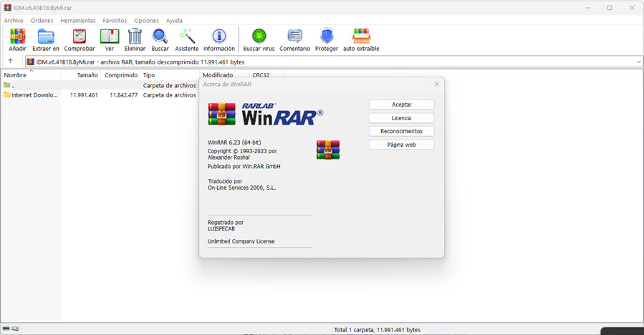The height and width of the screenshot is (335, 644).
Task: Click the drive icon in status bar
Action: click(6, 329)
